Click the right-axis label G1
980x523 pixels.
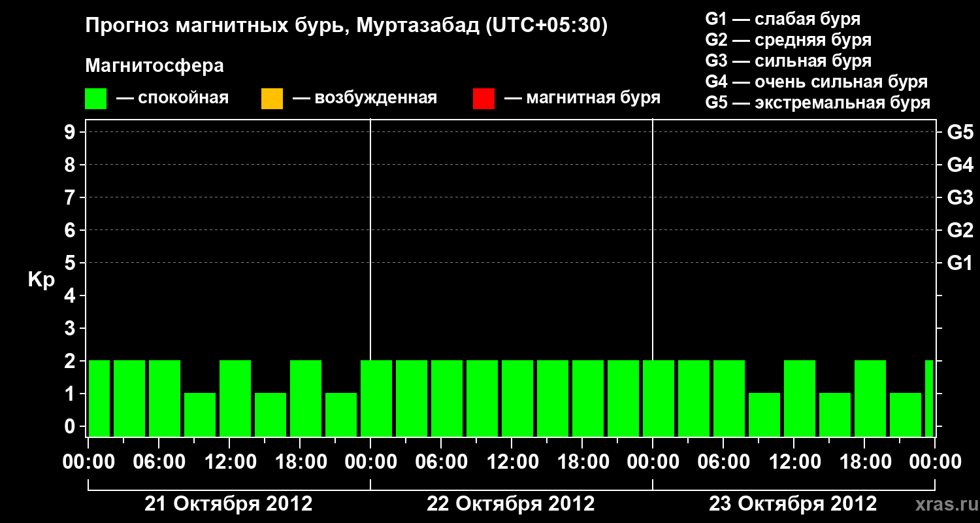point(960,263)
